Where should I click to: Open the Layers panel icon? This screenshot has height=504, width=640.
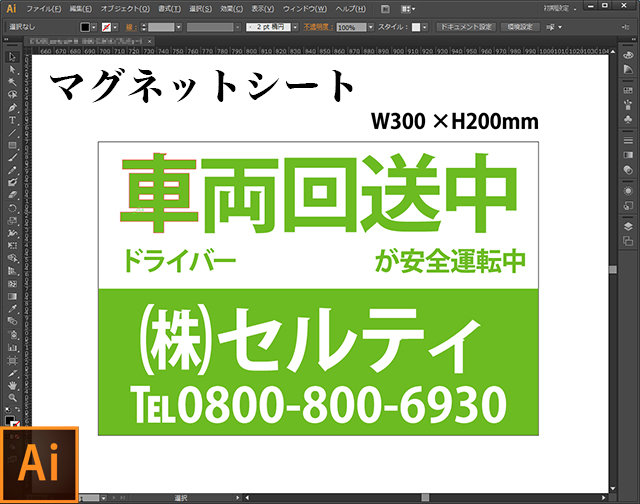(628, 226)
